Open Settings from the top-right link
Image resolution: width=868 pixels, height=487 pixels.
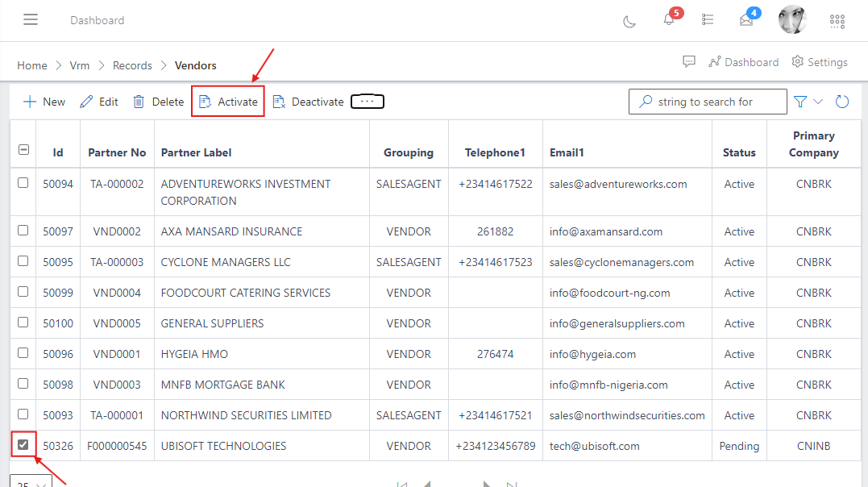coord(820,61)
